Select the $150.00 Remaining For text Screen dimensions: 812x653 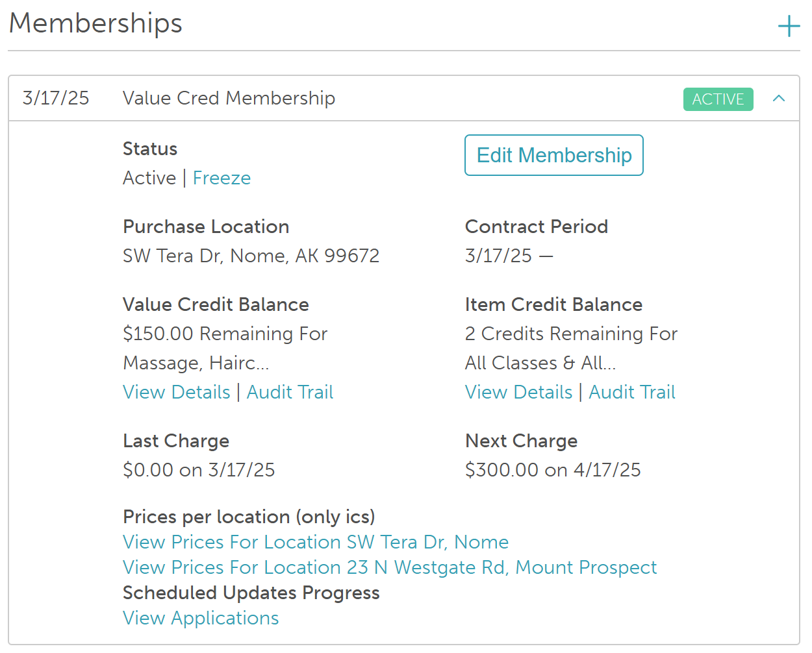(x=225, y=334)
